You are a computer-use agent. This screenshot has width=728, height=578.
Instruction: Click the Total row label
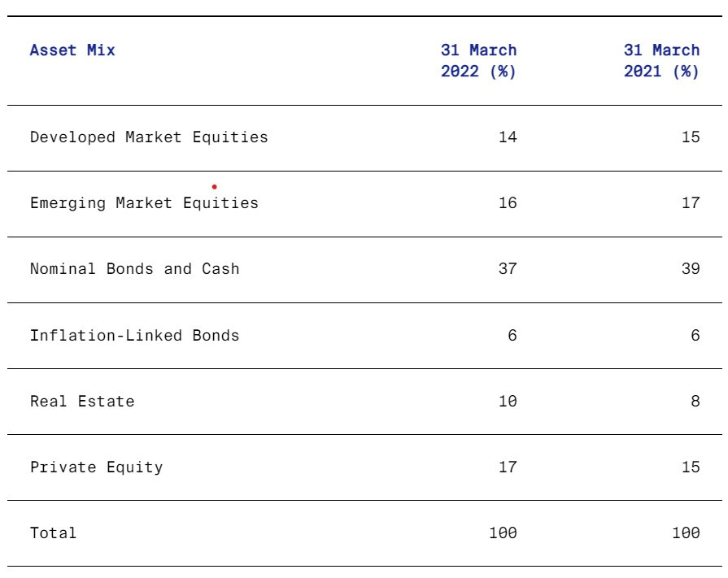coord(54,533)
